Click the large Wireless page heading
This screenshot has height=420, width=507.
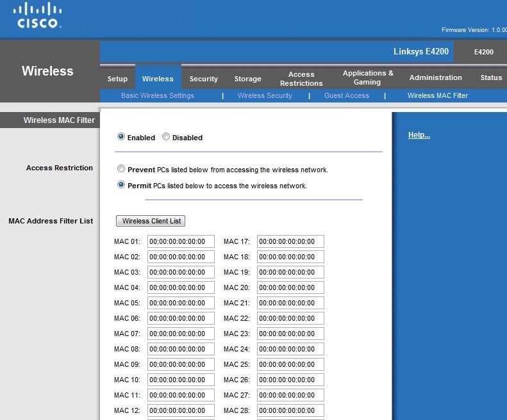[x=47, y=71]
